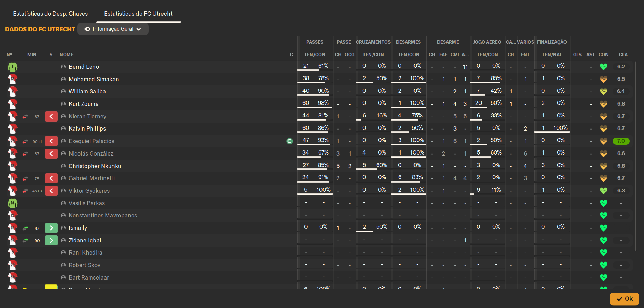
Task: Click captain badge next to Exequiel Palacios
Action: [290, 141]
